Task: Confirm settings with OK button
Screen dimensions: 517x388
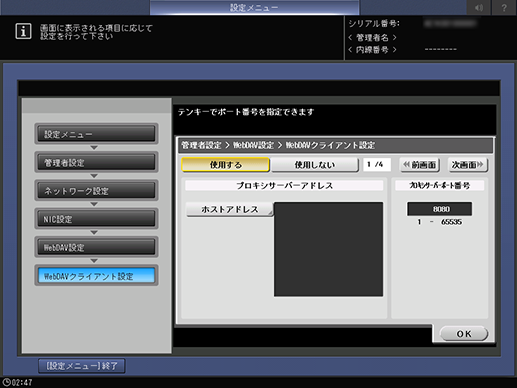Action: 464,334
